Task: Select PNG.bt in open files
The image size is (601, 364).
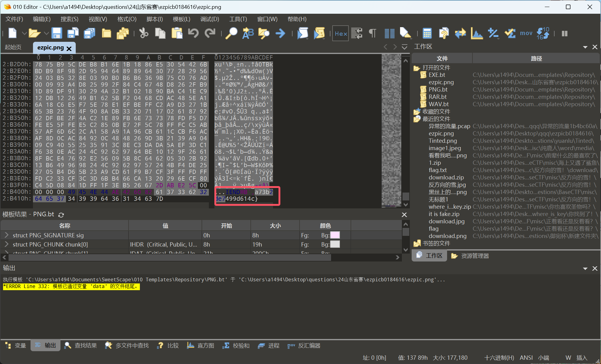Action: coord(438,89)
